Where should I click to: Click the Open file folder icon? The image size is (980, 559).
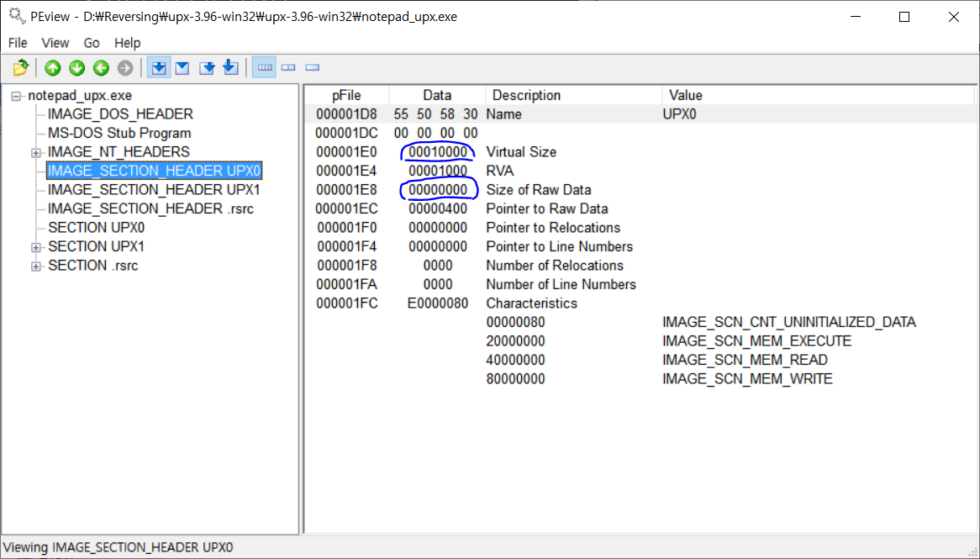coord(20,67)
